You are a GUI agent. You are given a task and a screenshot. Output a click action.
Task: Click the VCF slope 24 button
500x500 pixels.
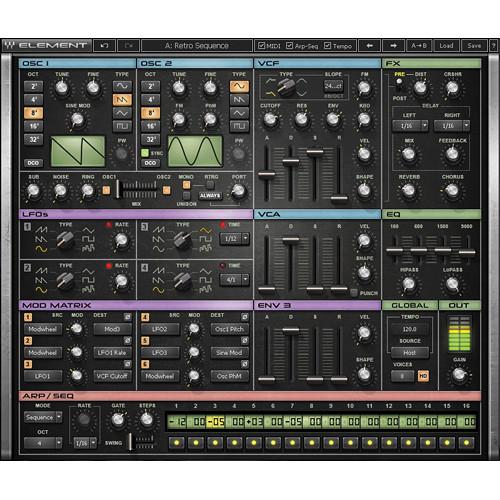pos(333,86)
